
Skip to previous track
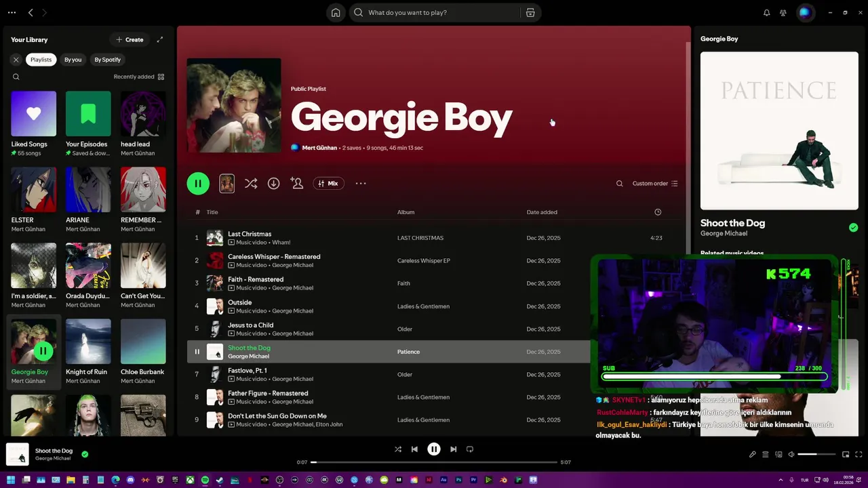[x=414, y=449]
